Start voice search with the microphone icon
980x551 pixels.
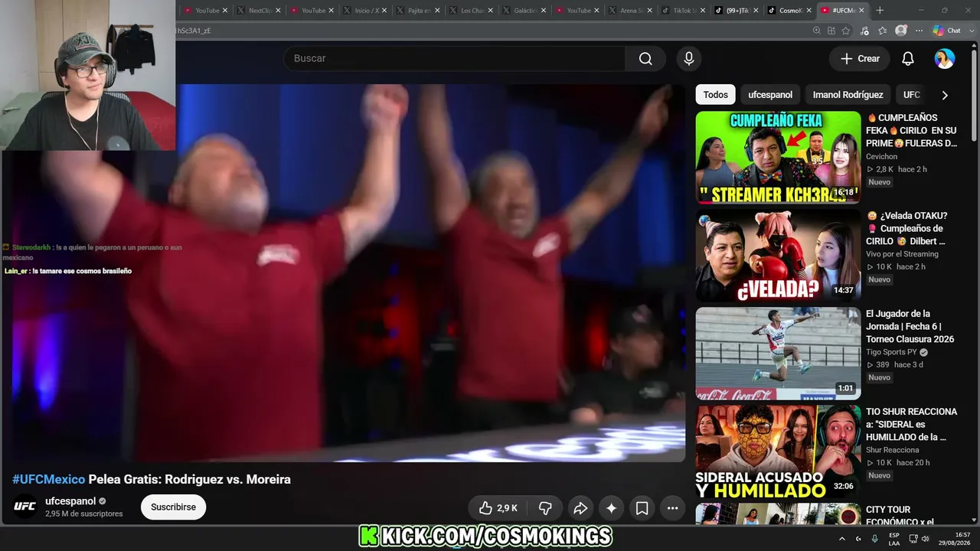(x=688, y=59)
